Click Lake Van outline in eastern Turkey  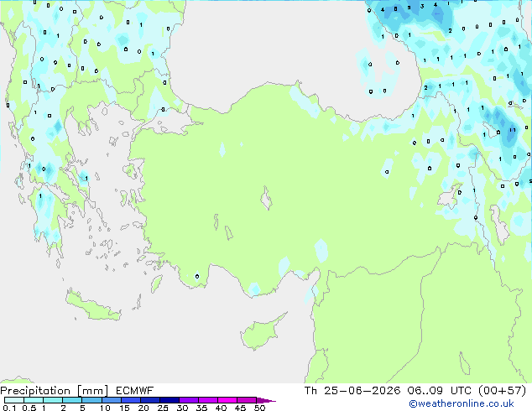(450, 196)
